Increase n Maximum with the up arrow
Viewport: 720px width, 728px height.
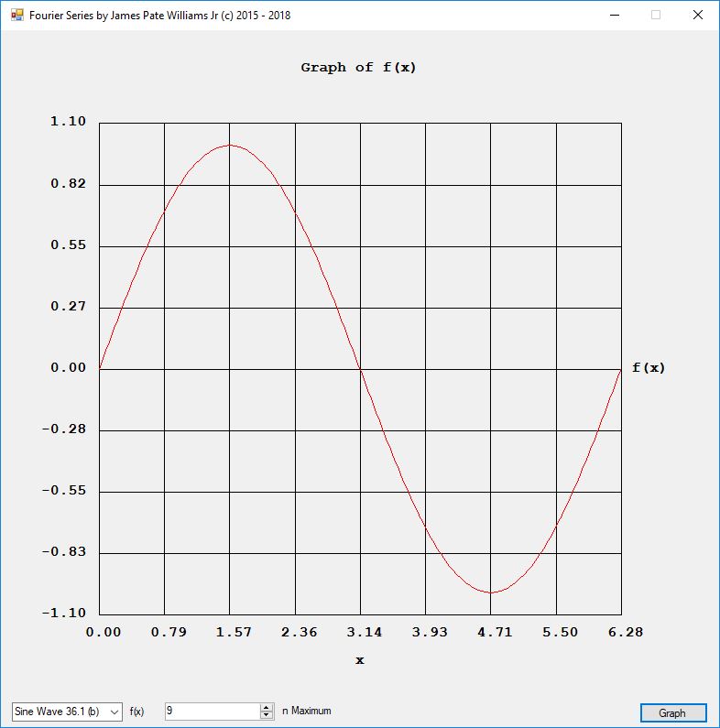click(x=267, y=707)
